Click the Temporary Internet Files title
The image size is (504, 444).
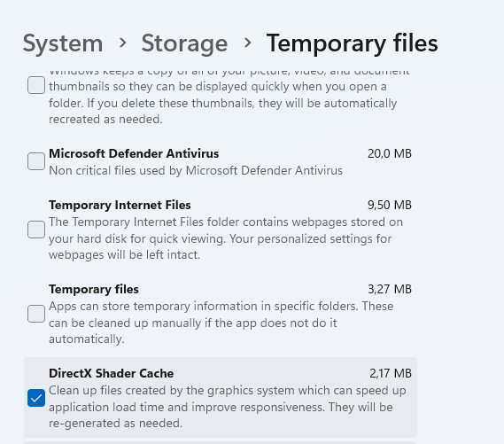point(120,205)
